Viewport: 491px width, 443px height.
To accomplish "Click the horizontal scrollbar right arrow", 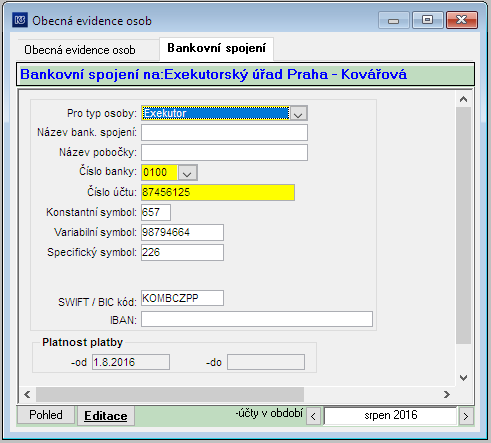I will [447, 394].
